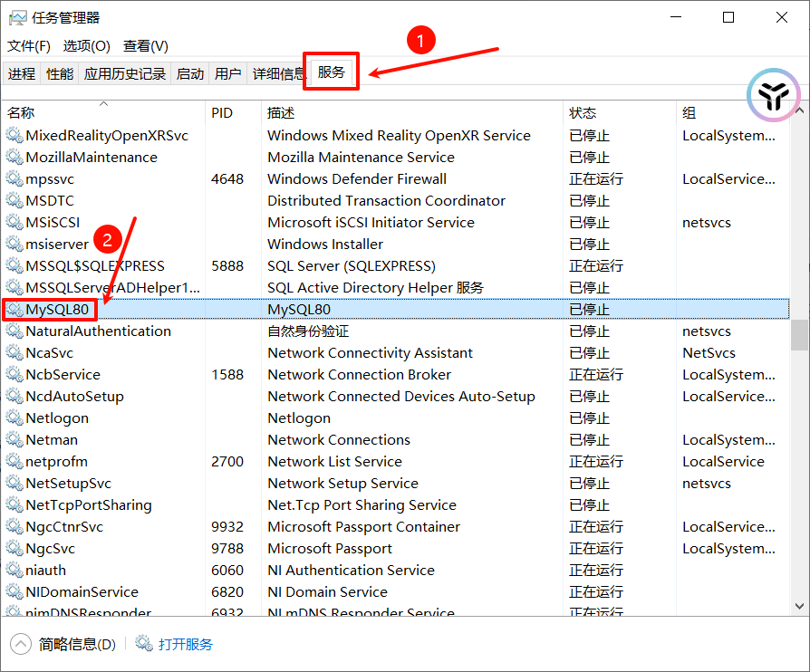Collapse details with the 简略信息 chevron
The image size is (810, 672).
click(21, 644)
